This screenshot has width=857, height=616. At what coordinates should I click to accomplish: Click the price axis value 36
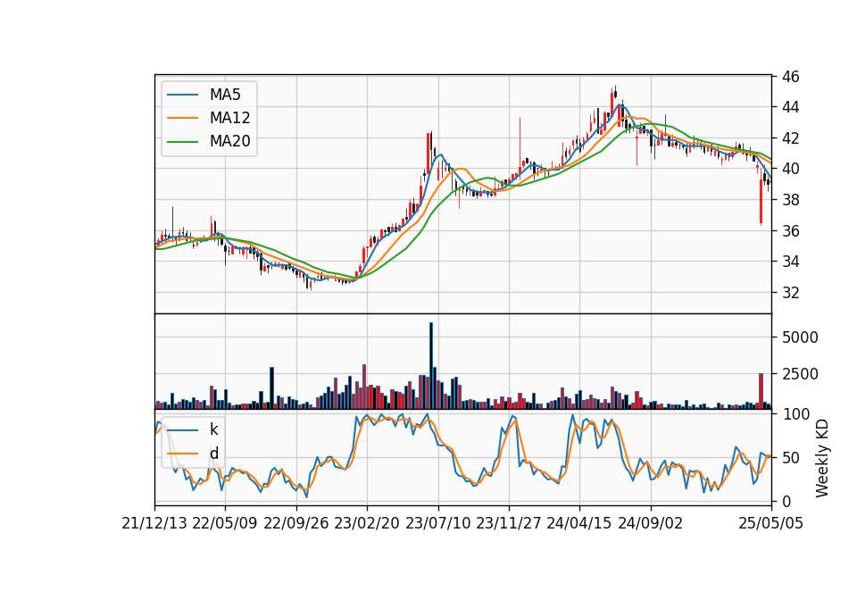click(x=790, y=230)
